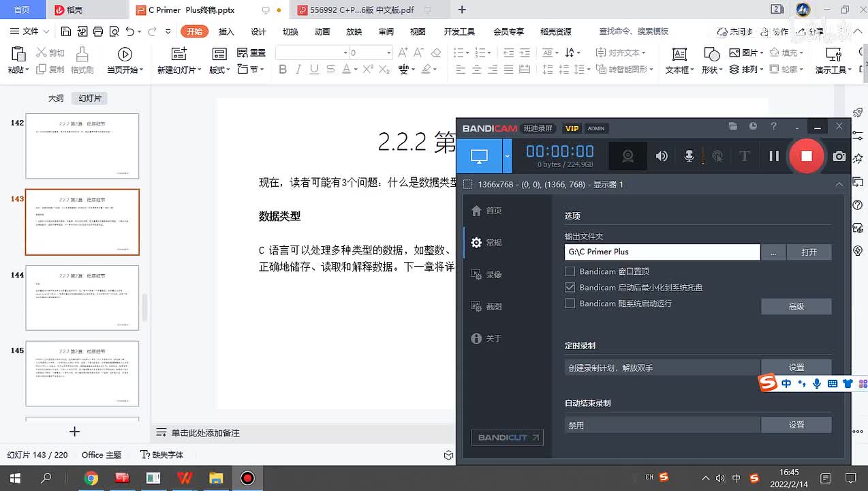This screenshot has width=868, height=491.
Task: Open the 动画 ribbon tab
Action: pyautogui.click(x=322, y=31)
